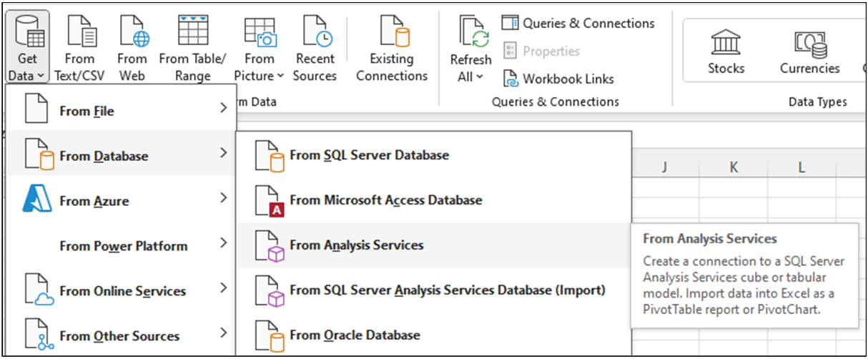
Task: Click the From Online Services cloud icon
Action: tap(39, 290)
